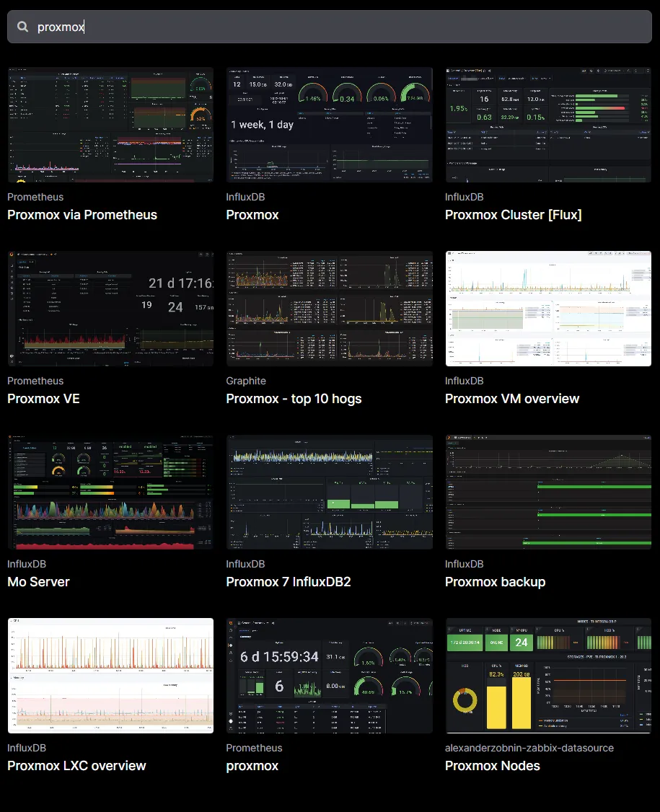
Task: Click InfluxDB label above Mo Server
Action: [x=27, y=564]
